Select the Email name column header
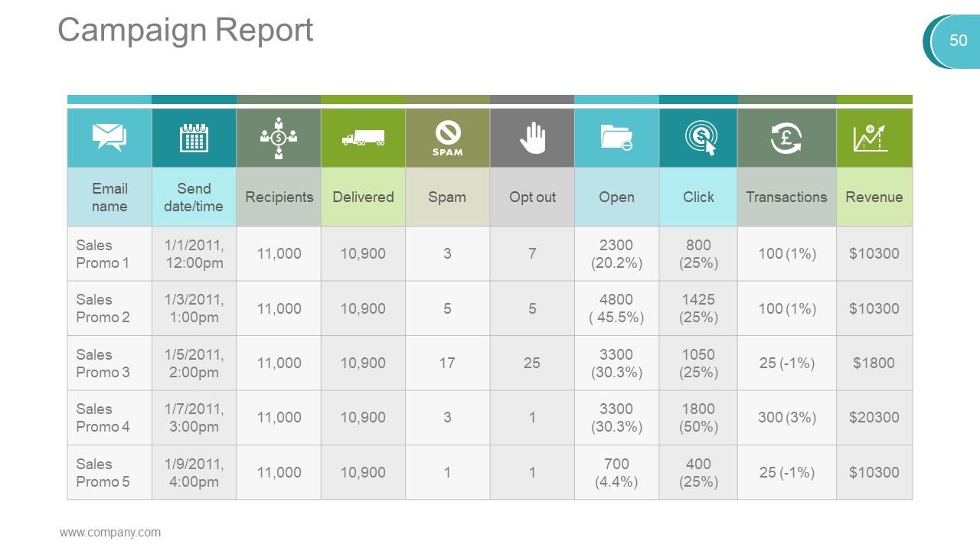The image size is (980, 551). pos(109,197)
